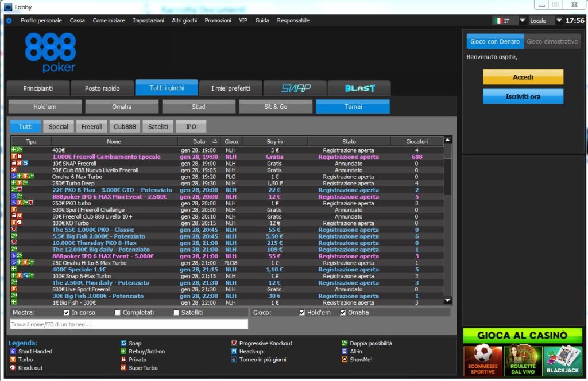Click the Italian flag icon
The height and width of the screenshot is (381, 588).
point(498,21)
